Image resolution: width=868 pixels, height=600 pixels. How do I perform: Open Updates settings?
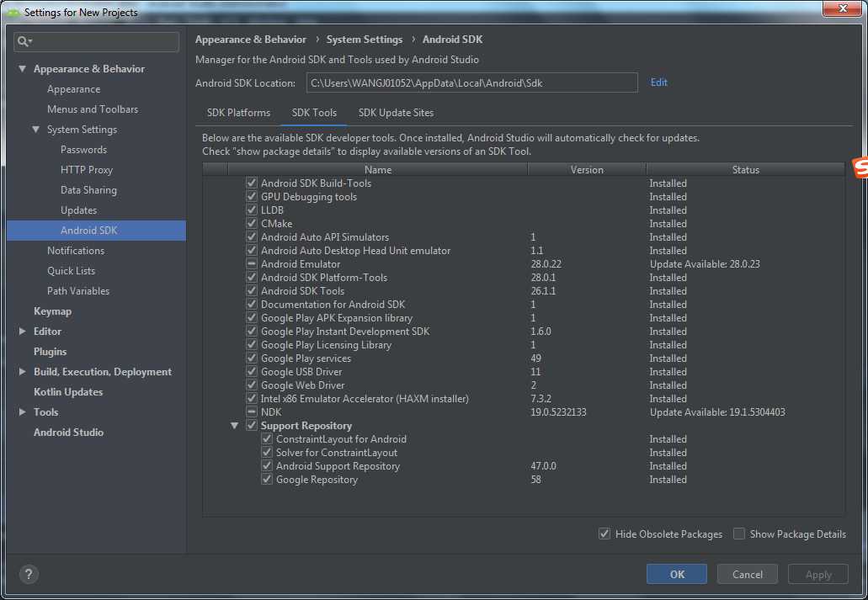point(78,210)
